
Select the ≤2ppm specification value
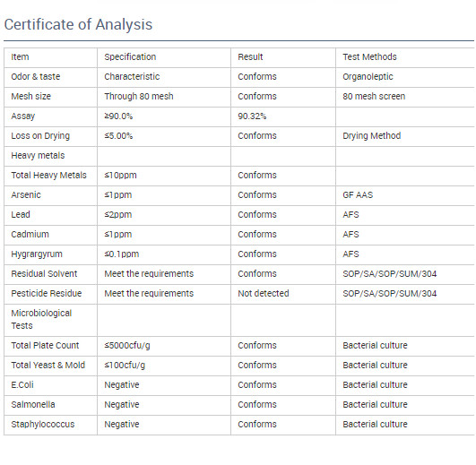point(118,215)
